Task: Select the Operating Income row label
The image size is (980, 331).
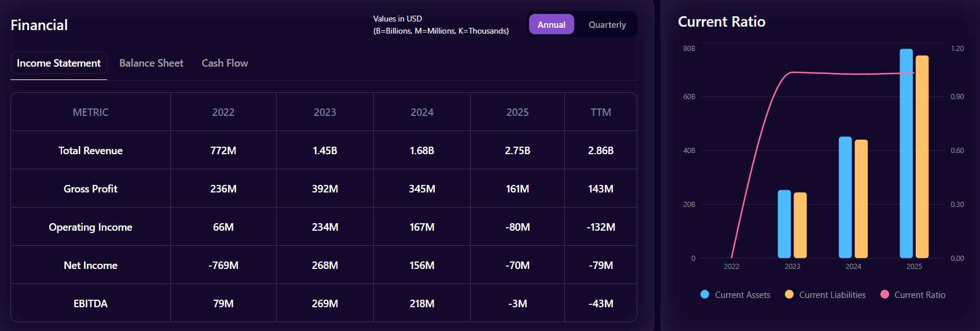Action: [x=90, y=227]
